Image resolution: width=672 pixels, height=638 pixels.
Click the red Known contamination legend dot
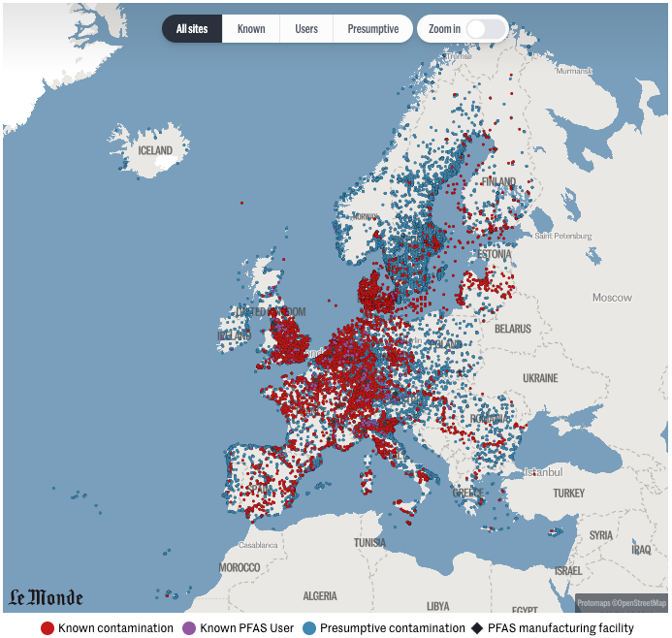point(48,628)
